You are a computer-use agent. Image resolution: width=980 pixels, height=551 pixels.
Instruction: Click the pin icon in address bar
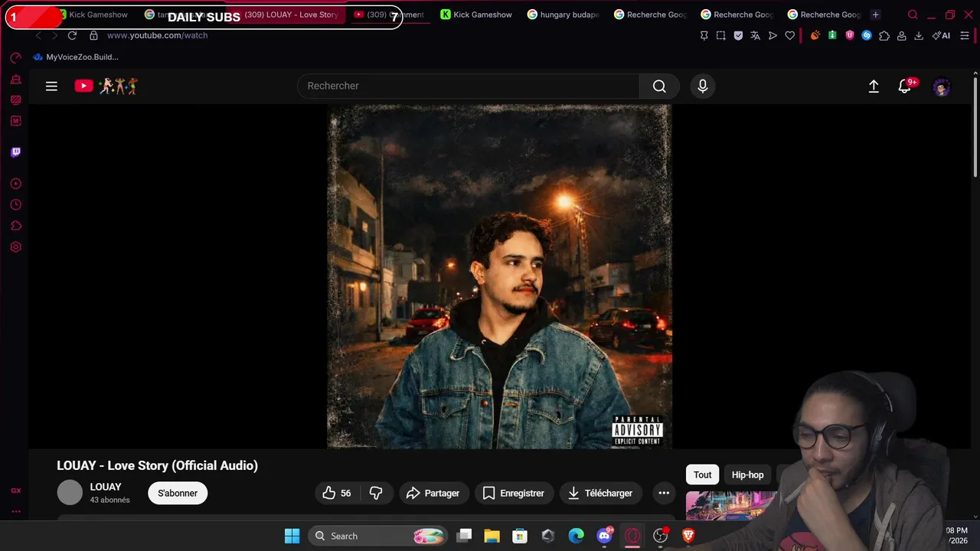[x=704, y=35]
